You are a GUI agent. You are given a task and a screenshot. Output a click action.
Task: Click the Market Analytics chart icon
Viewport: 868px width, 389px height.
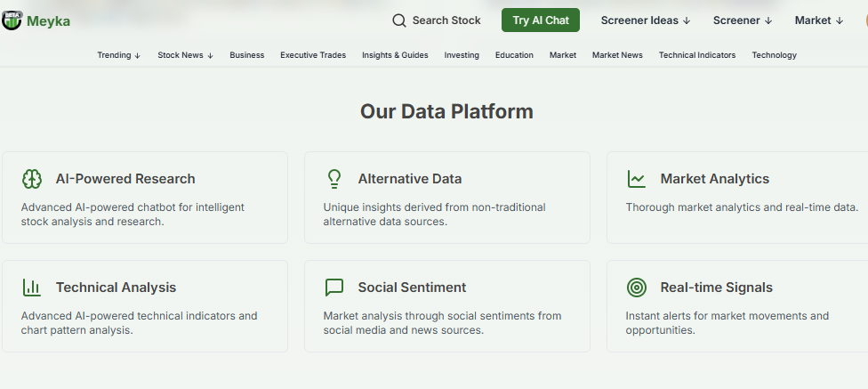pos(637,179)
